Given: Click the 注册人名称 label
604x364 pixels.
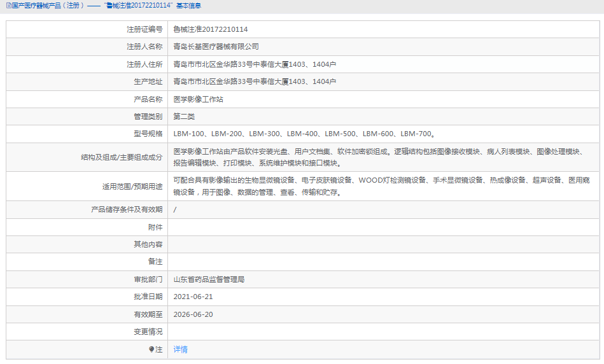Looking at the screenshot, I should (x=144, y=46).
